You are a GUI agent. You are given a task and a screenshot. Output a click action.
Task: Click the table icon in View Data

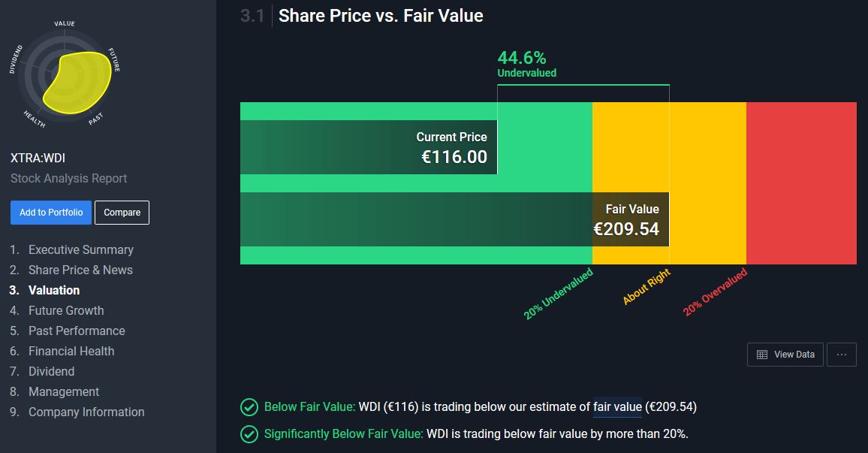point(762,355)
